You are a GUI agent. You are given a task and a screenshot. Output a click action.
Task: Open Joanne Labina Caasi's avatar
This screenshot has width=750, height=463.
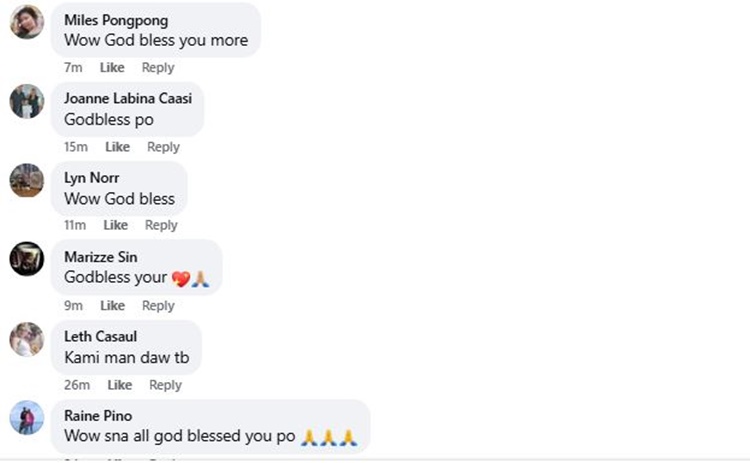(x=27, y=101)
